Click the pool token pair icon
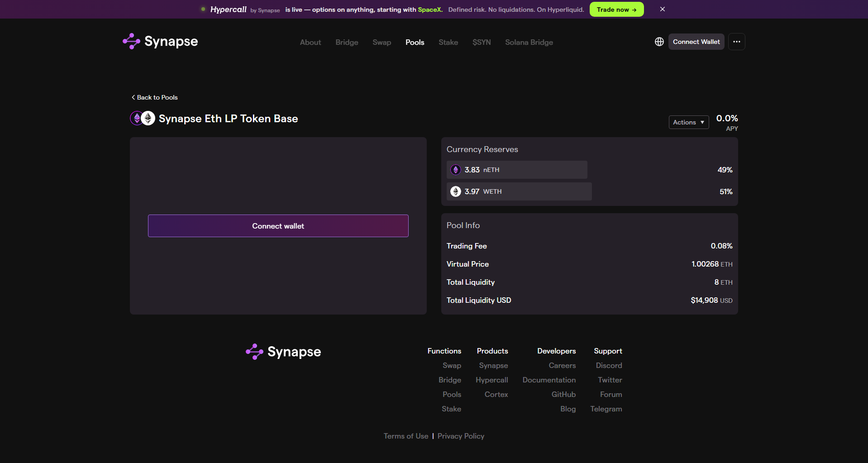Image resolution: width=868 pixels, height=463 pixels. 143,118
